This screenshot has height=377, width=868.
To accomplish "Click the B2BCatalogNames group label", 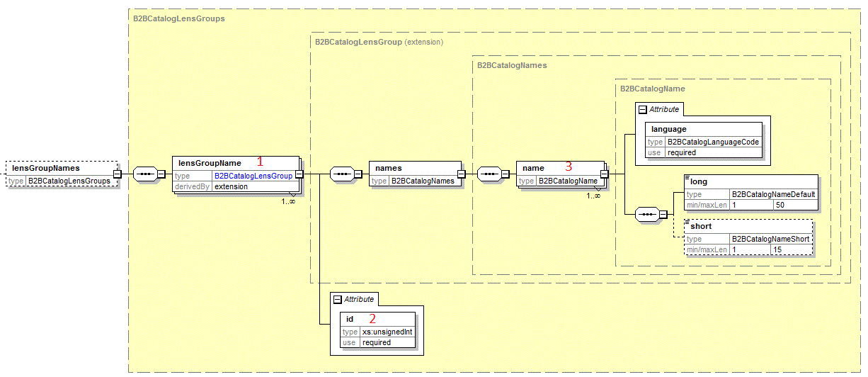I will [x=512, y=65].
